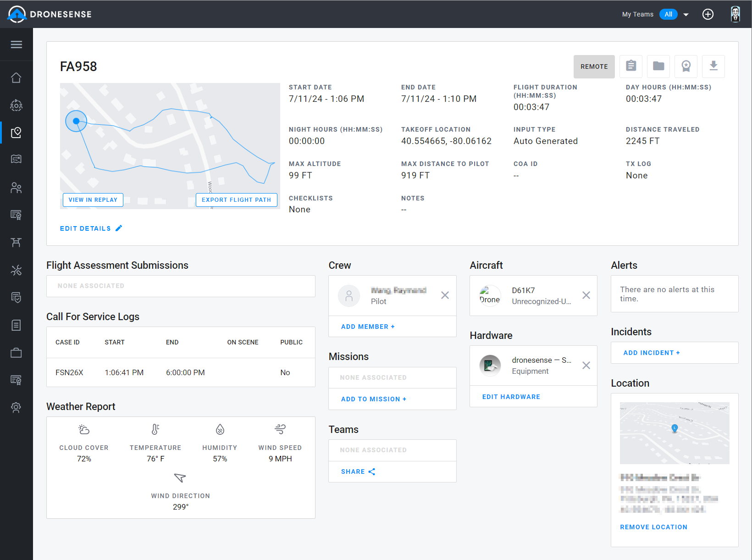
Task: Open VIEW IN REPLAY for the flight path
Action: tap(93, 200)
